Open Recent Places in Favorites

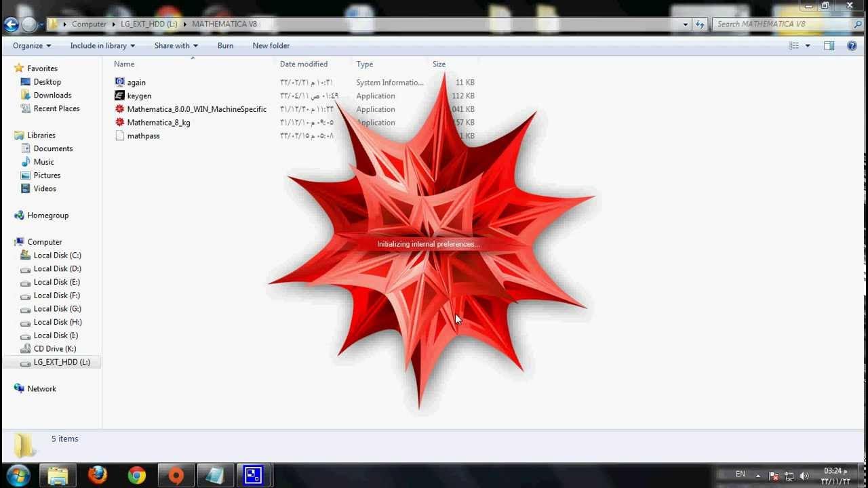(56, 108)
